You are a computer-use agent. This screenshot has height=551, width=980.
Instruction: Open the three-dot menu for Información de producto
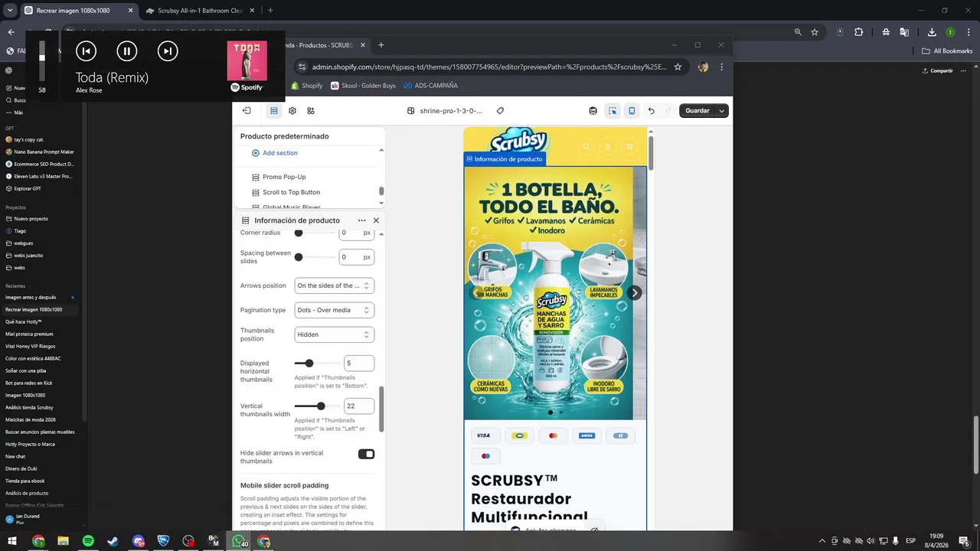(361, 220)
